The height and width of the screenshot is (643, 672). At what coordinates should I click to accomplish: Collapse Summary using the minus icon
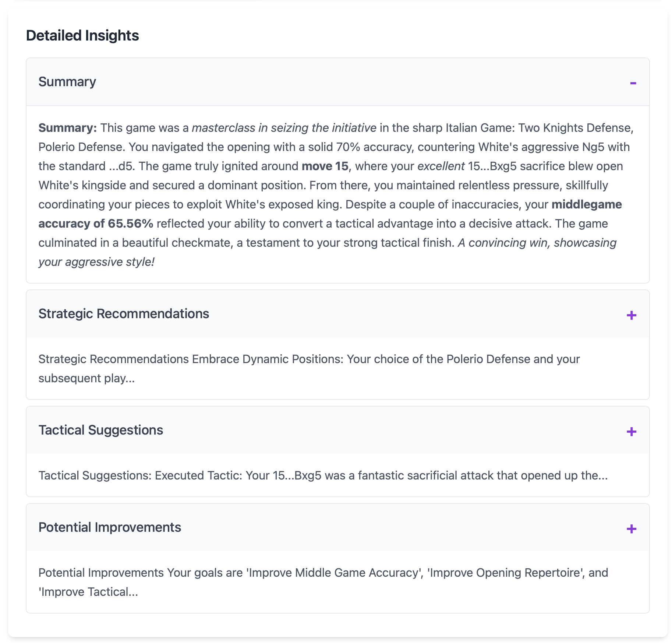633,83
